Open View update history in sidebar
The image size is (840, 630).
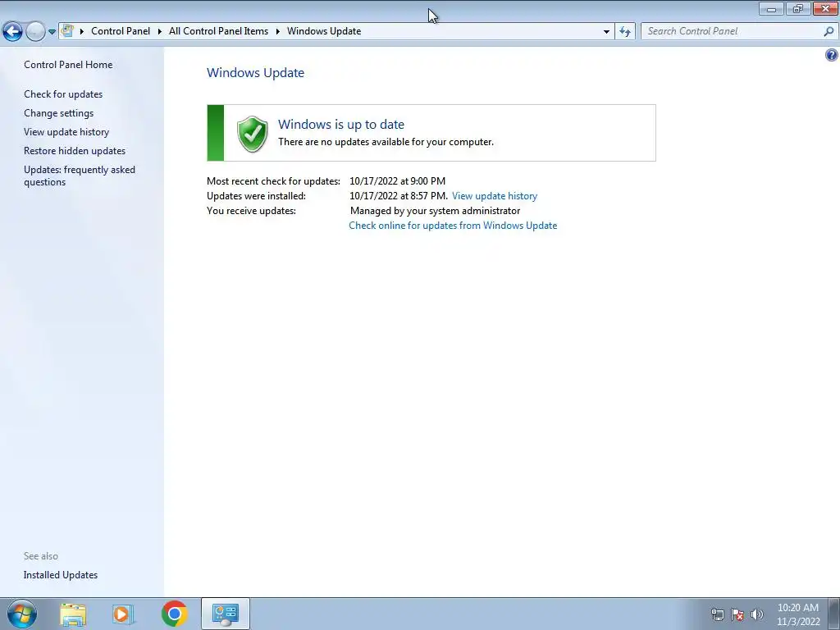[66, 132]
